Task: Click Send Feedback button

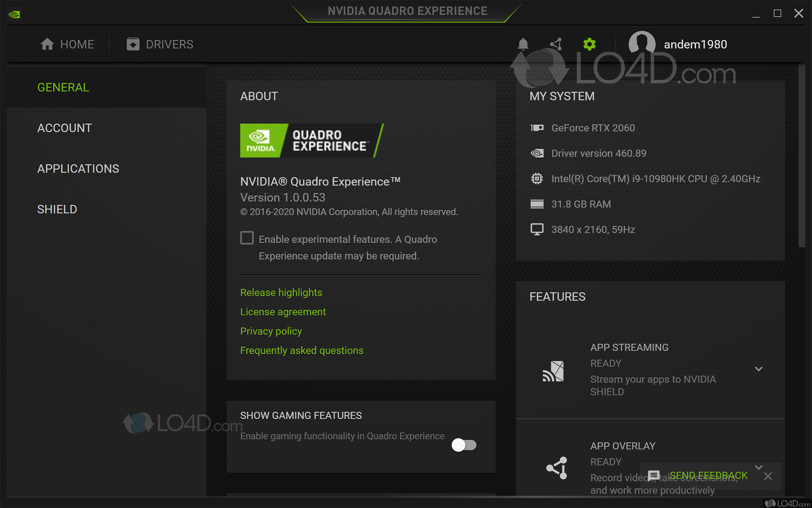Action: 708,475
